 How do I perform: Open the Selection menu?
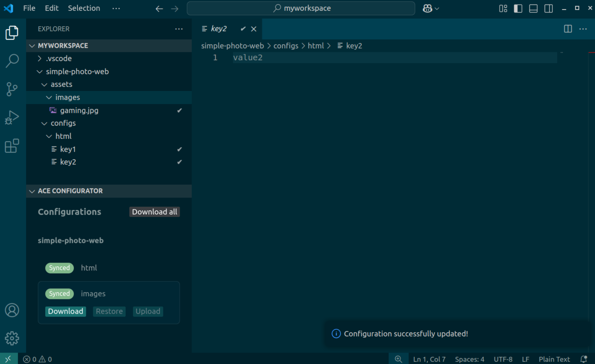pyautogui.click(x=84, y=8)
